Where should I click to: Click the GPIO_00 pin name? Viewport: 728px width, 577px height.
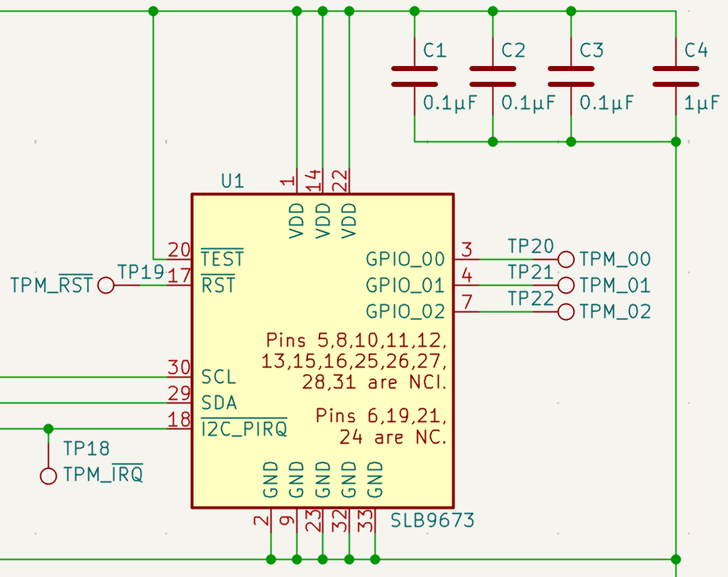pyautogui.click(x=406, y=259)
